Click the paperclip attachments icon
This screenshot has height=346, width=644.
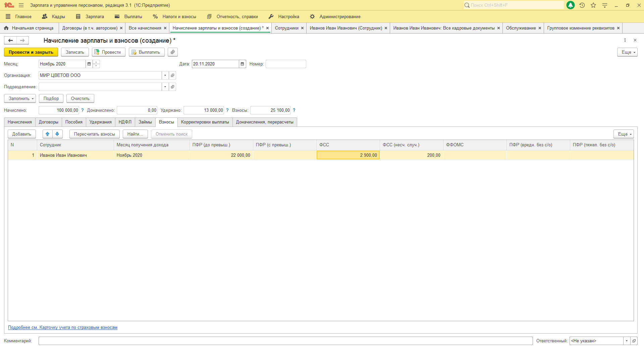point(172,52)
